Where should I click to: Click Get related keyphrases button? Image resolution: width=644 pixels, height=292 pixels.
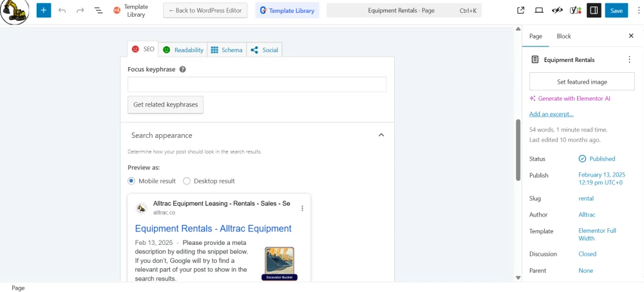pos(166,104)
